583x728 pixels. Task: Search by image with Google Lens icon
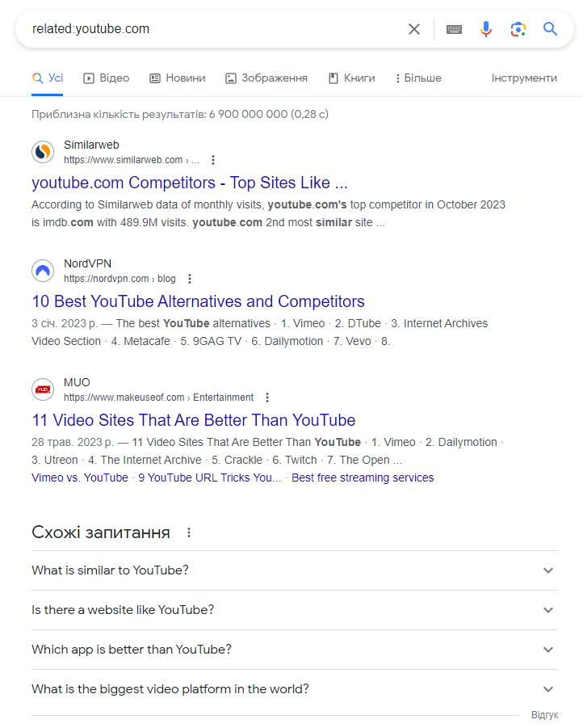(518, 29)
